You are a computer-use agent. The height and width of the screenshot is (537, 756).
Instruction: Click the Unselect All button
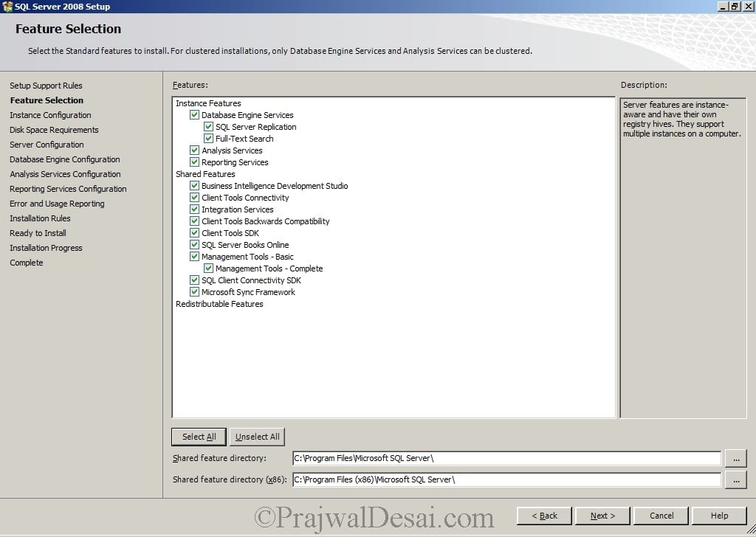coord(258,437)
